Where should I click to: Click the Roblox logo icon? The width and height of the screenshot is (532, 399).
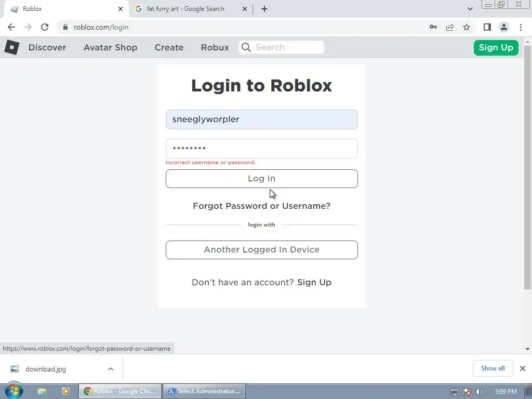(x=12, y=47)
